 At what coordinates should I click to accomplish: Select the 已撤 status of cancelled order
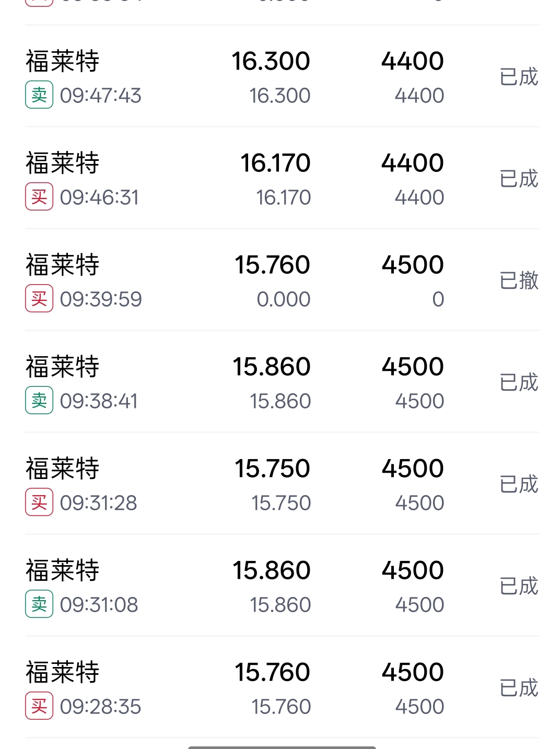point(519,280)
